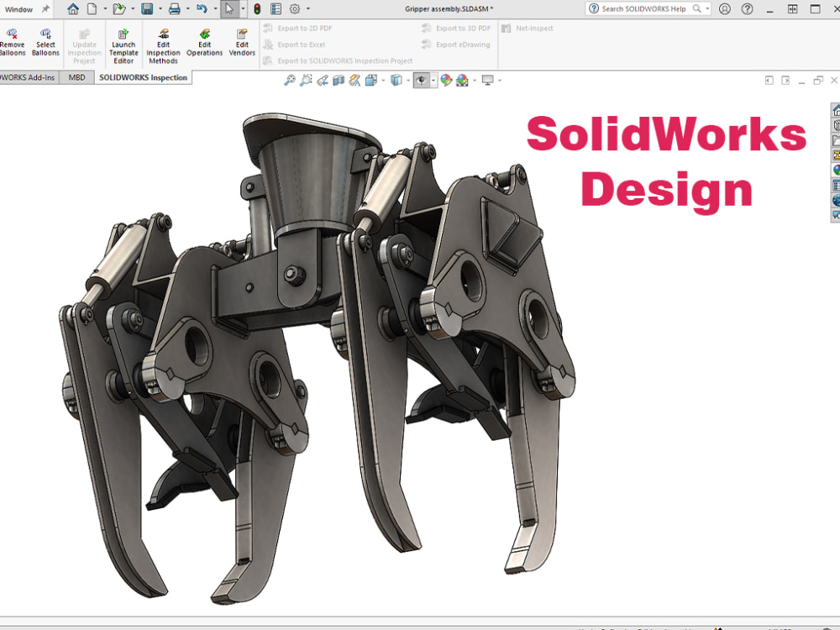Switch to the SOLIDWORKS Inspection tab

pyautogui.click(x=141, y=76)
